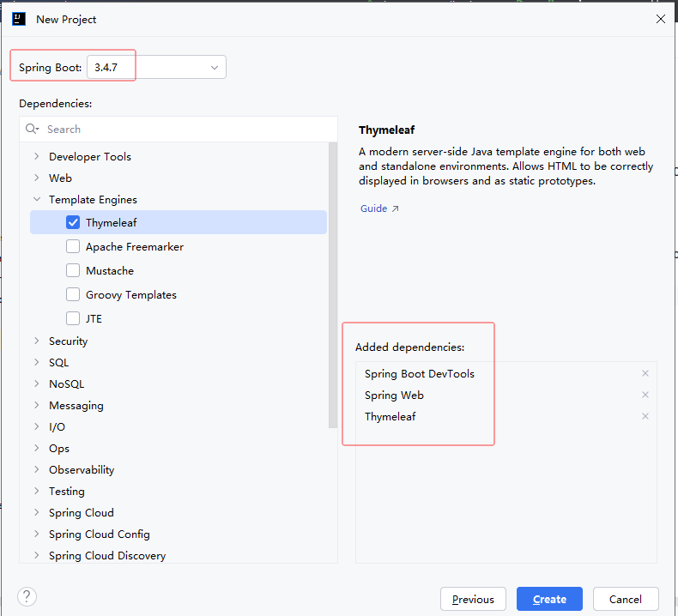Screen dimensions: 678x616
Task: Select Spring Web in added dependencies
Action: click(394, 396)
